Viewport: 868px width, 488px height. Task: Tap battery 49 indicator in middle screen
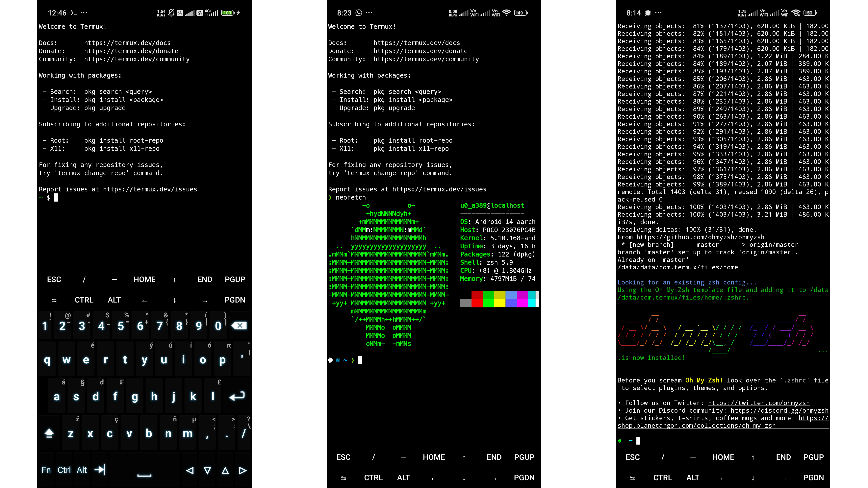[521, 13]
